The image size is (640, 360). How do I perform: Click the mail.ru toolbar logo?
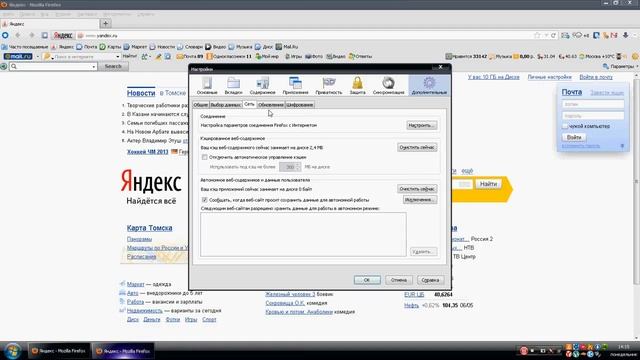18,56
